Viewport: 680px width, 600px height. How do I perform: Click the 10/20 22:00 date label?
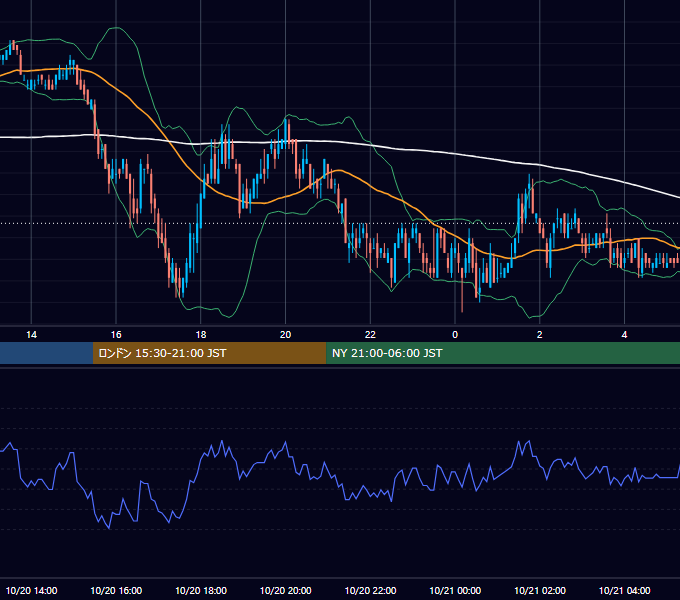pyautogui.click(x=370, y=590)
